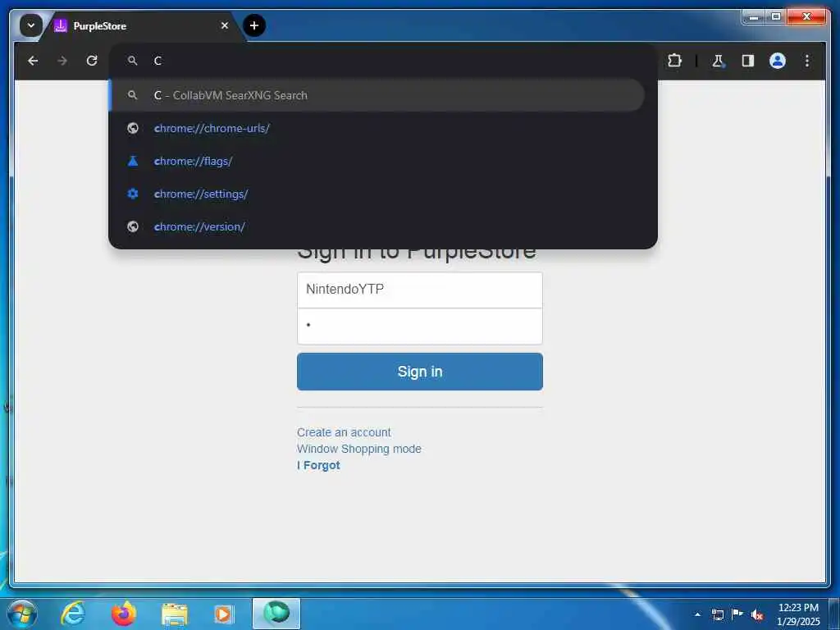This screenshot has height=630, width=840.
Task: Open a new tab with plus button
Action: click(x=254, y=25)
